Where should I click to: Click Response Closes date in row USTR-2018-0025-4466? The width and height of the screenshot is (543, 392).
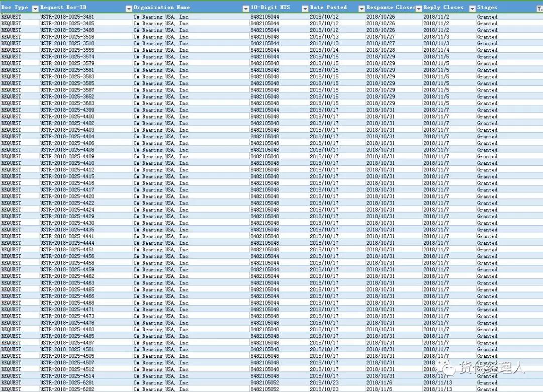(x=381, y=296)
